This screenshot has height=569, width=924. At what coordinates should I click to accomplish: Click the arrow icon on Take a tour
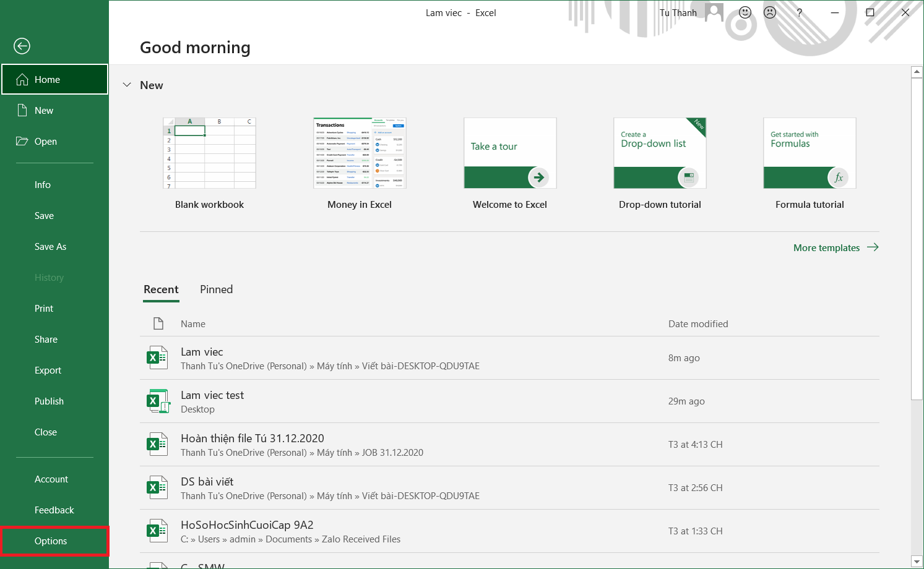[538, 178]
